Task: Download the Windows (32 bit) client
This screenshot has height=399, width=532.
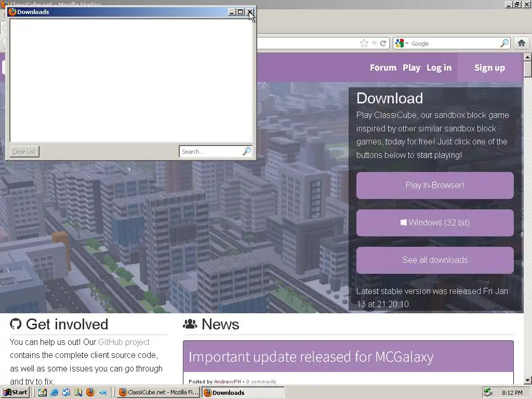Action: tap(435, 222)
